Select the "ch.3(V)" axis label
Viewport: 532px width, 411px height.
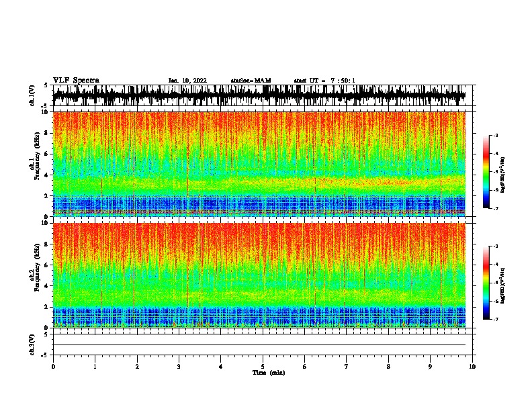click(x=32, y=345)
